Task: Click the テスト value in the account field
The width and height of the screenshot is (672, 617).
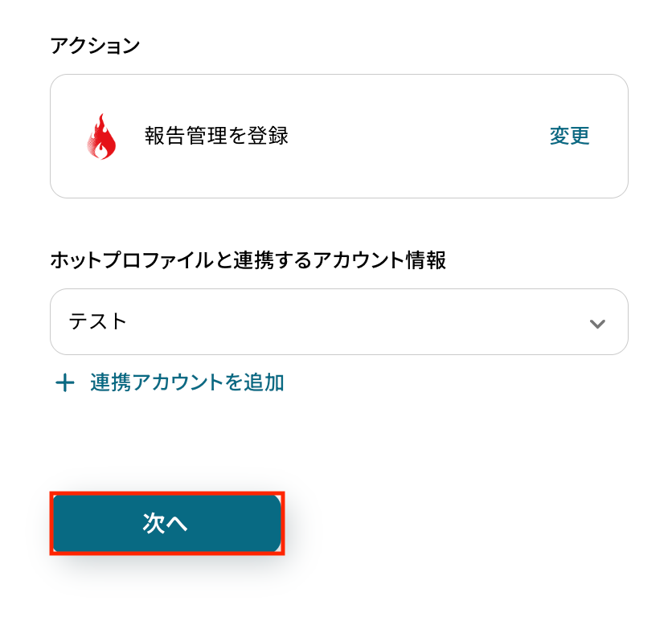Action: pos(98,321)
